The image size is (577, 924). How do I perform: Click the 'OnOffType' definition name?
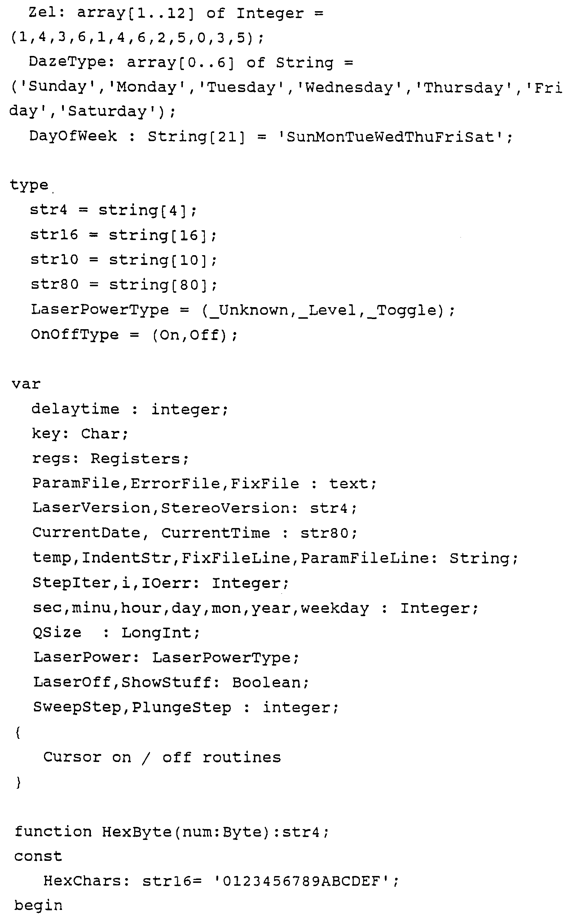[x=75, y=335]
